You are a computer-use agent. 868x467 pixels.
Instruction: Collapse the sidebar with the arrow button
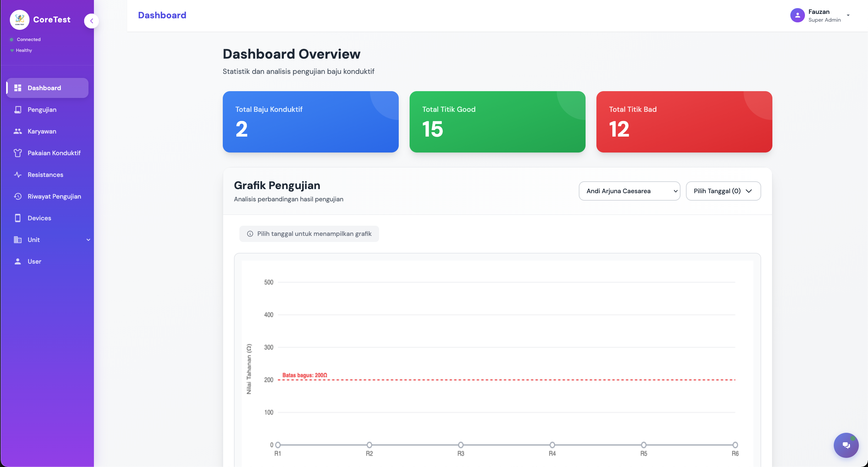(92, 21)
